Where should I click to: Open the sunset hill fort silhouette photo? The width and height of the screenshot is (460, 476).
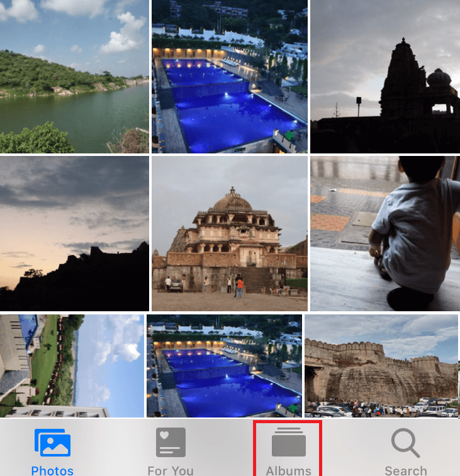pyautogui.click(x=74, y=233)
